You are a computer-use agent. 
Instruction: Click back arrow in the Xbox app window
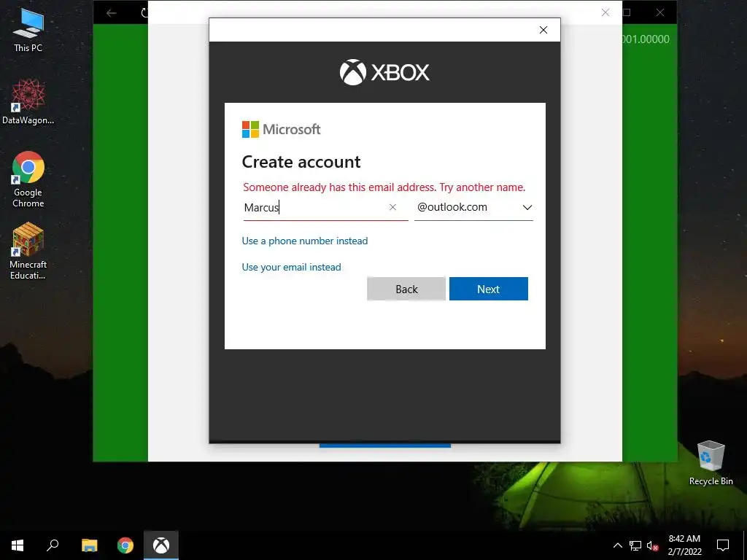click(112, 13)
